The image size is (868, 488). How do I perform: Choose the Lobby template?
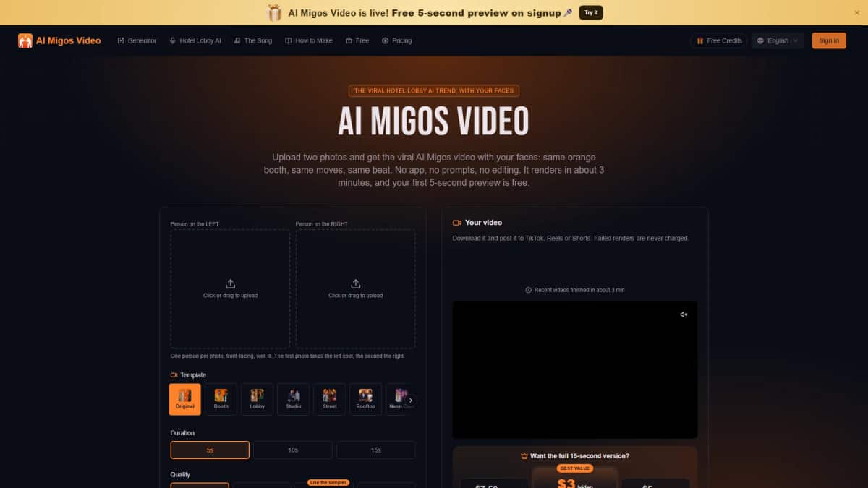click(258, 399)
